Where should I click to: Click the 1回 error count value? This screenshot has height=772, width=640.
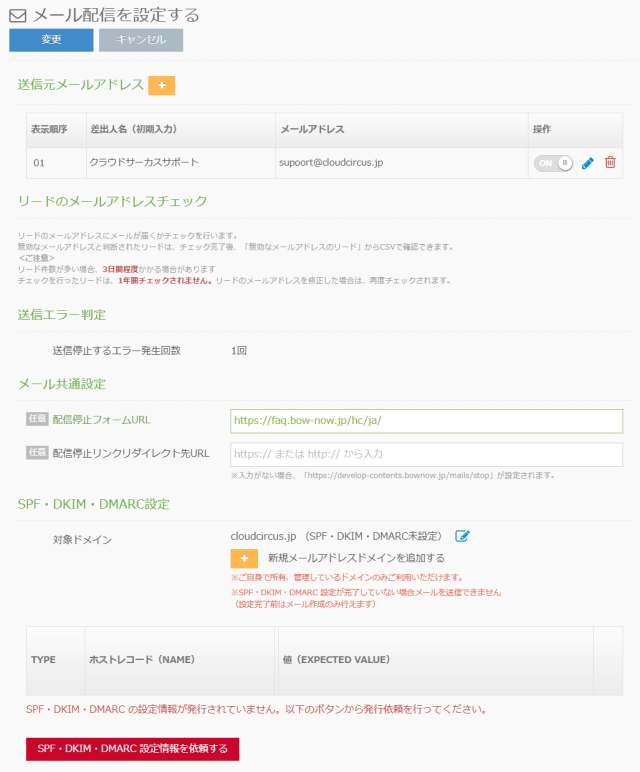coord(239,351)
